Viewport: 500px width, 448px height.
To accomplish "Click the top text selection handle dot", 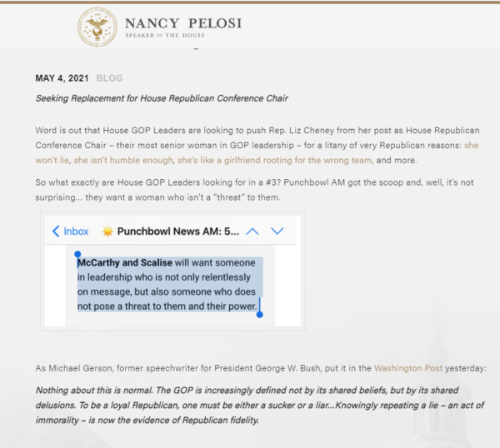I will (77, 254).
